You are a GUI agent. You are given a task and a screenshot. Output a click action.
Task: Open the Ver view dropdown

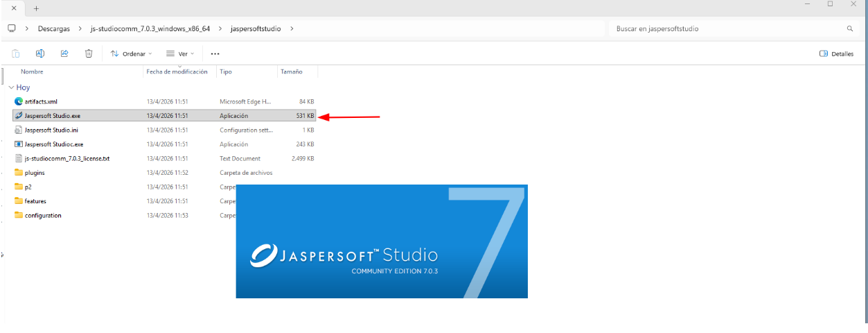click(x=180, y=53)
